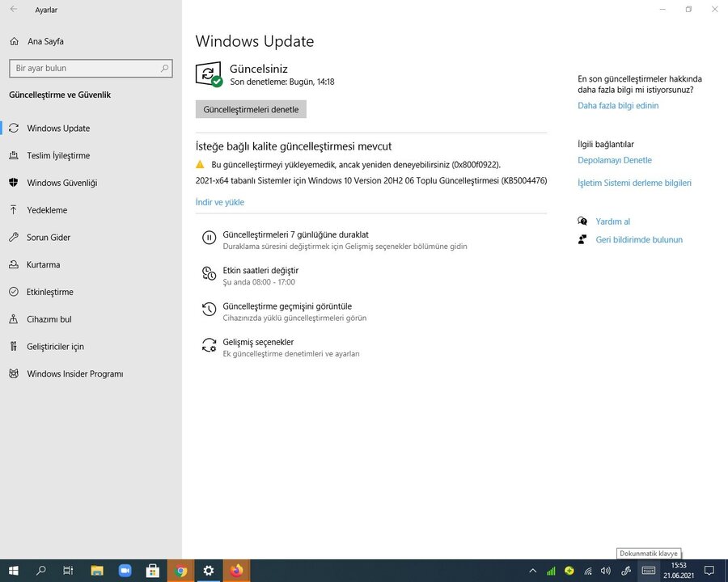Screen dimensions: 728x582
Task: Click Daha fazla bilgi edinin link
Action: click(618, 106)
